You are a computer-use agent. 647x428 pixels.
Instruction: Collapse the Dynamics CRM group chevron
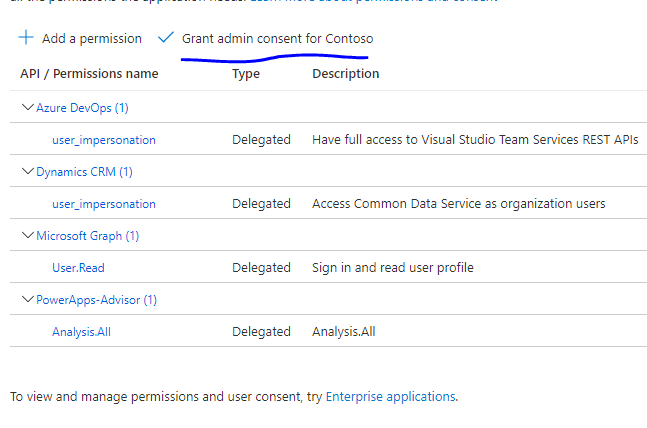[27, 171]
